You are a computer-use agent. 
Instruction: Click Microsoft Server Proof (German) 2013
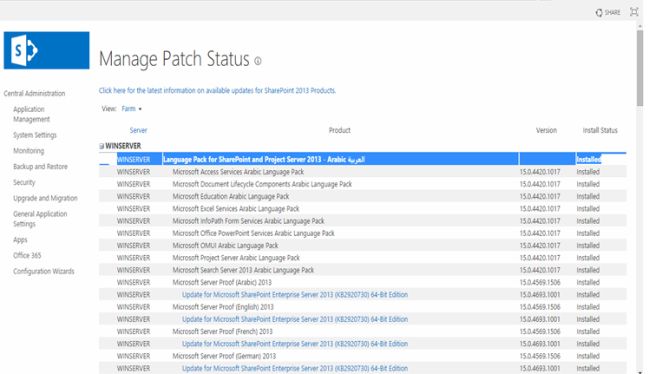point(224,356)
